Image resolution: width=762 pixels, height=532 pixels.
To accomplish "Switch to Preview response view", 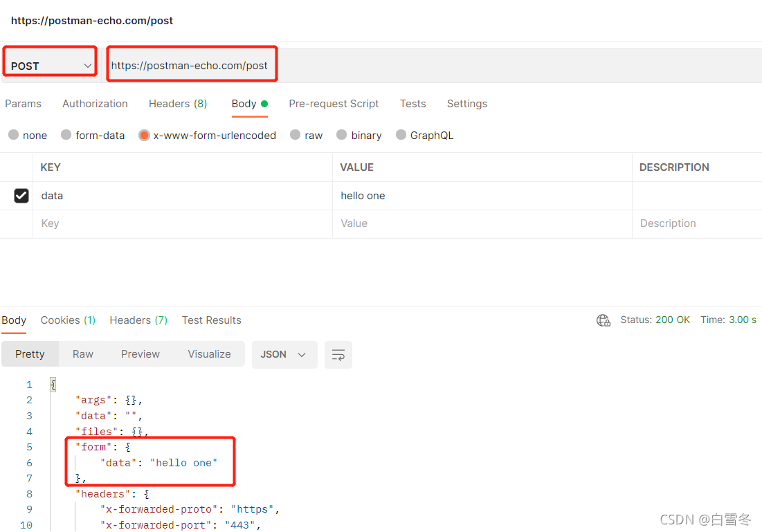I will tap(140, 354).
